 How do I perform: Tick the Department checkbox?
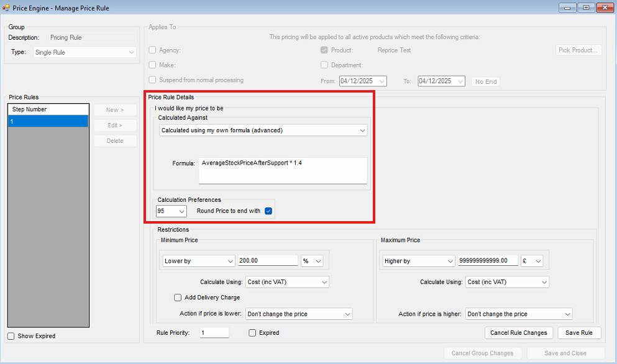(324, 65)
